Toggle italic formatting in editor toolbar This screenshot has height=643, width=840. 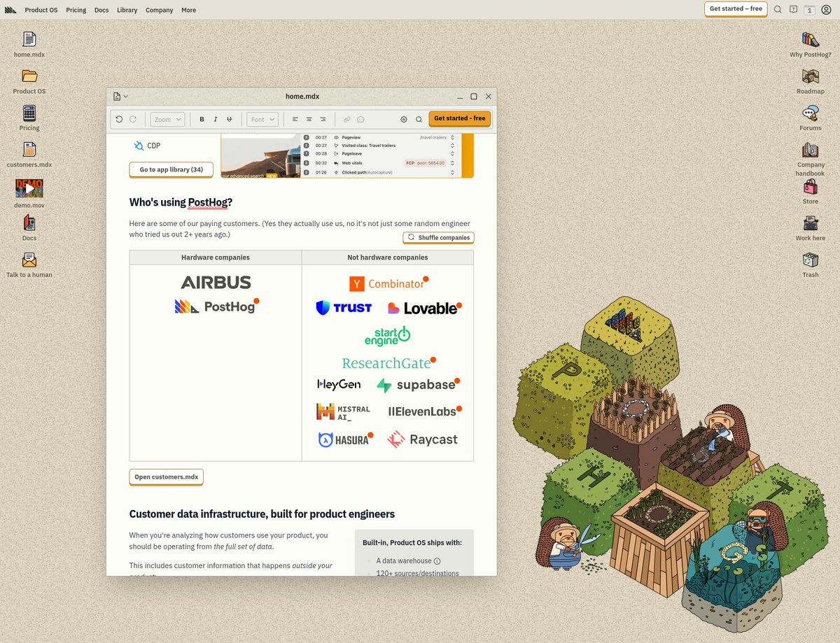216,120
